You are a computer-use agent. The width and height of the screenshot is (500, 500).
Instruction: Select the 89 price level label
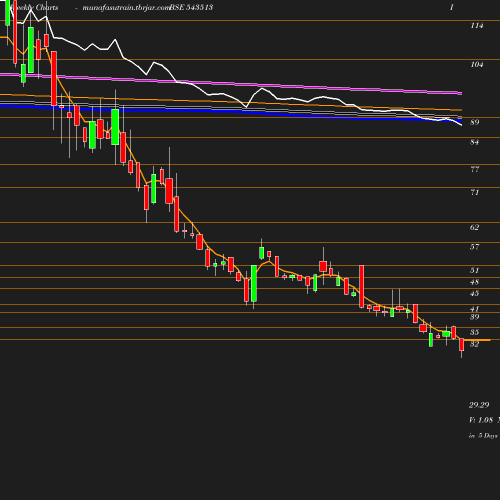point(475,122)
